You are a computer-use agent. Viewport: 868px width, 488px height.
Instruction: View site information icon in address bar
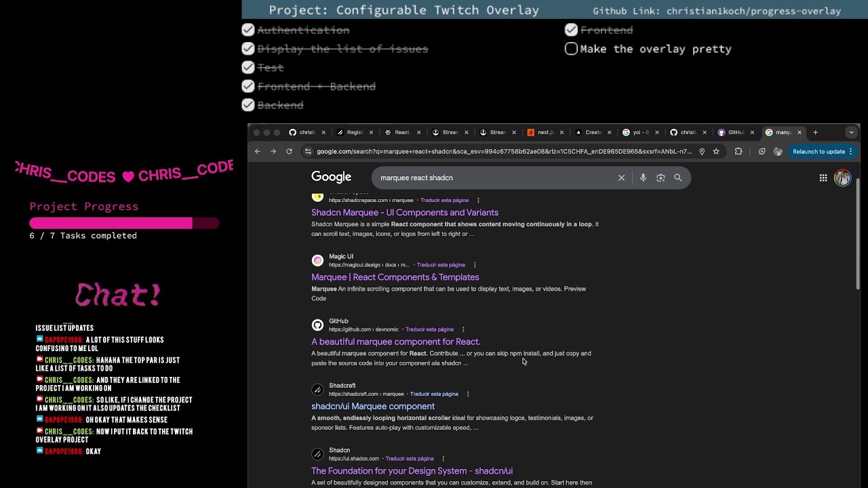308,152
